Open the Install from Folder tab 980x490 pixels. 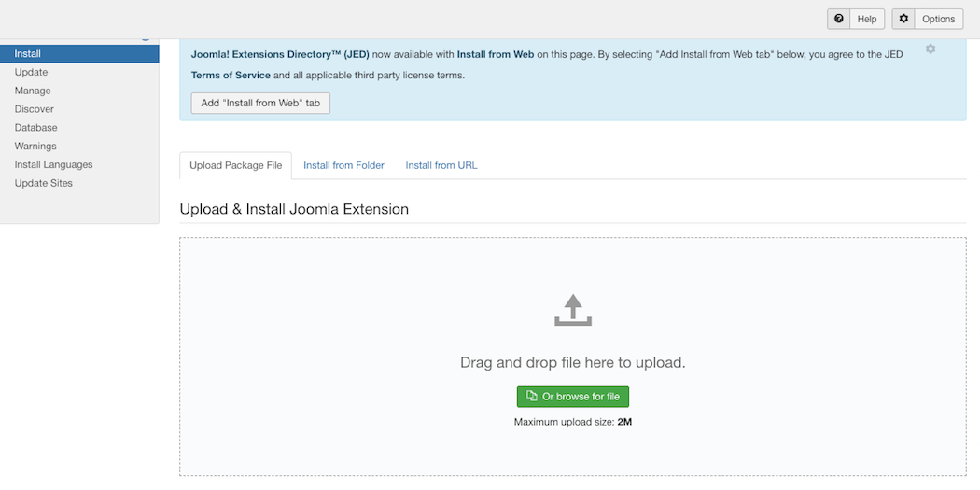click(x=343, y=165)
